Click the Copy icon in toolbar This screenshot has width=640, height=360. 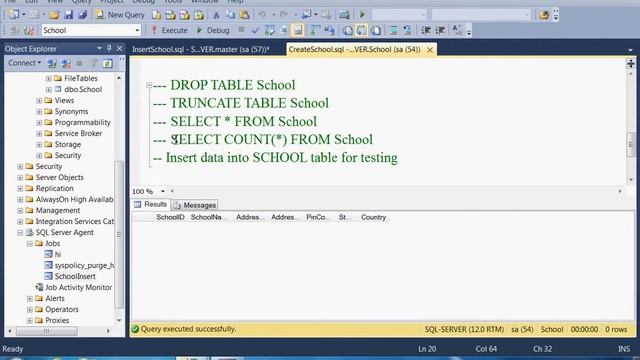tap(231, 15)
